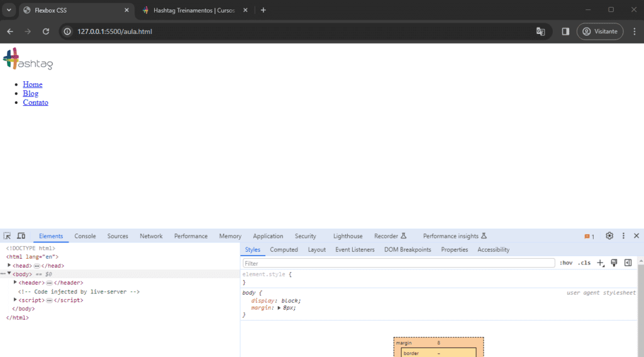Expand the head element node
Viewport: 644px width, 357px height.
pos(9,265)
